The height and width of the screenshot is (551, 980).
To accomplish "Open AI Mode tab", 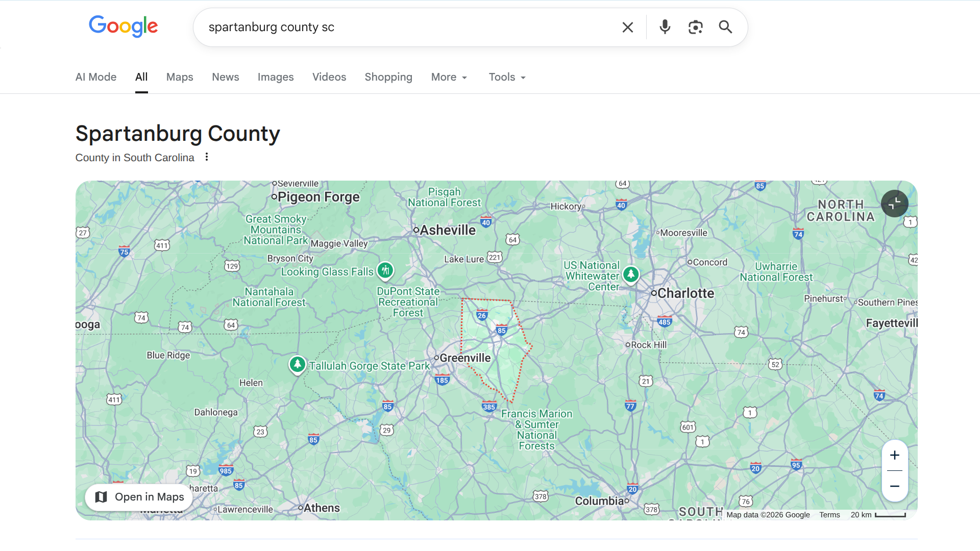I will point(96,77).
